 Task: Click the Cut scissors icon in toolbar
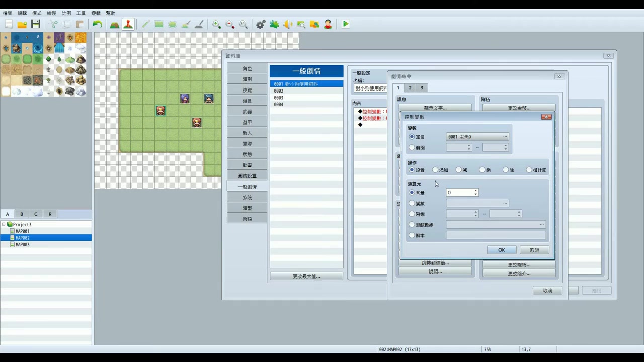[x=53, y=24]
